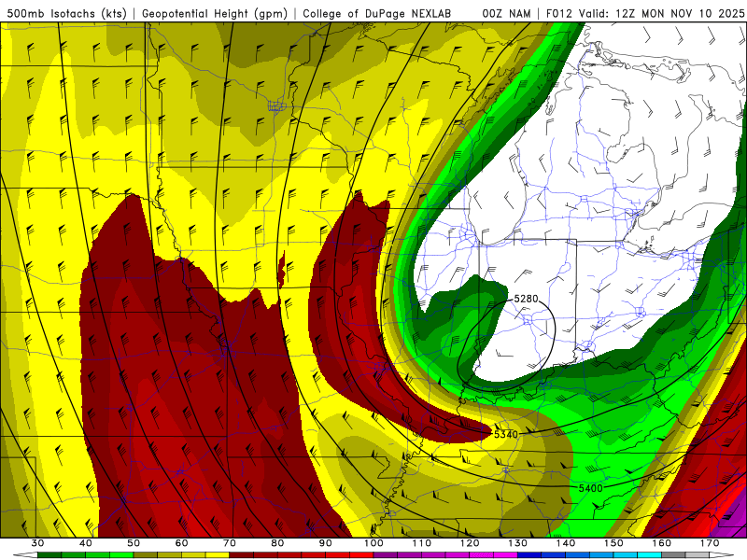Click the 5280 height contour label
Viewport: 747px width, 560px height.
click(526, 299)
